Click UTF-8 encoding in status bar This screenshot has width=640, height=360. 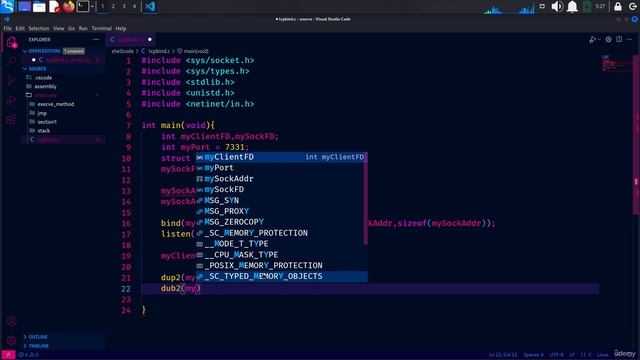click(x=556, y=355)
